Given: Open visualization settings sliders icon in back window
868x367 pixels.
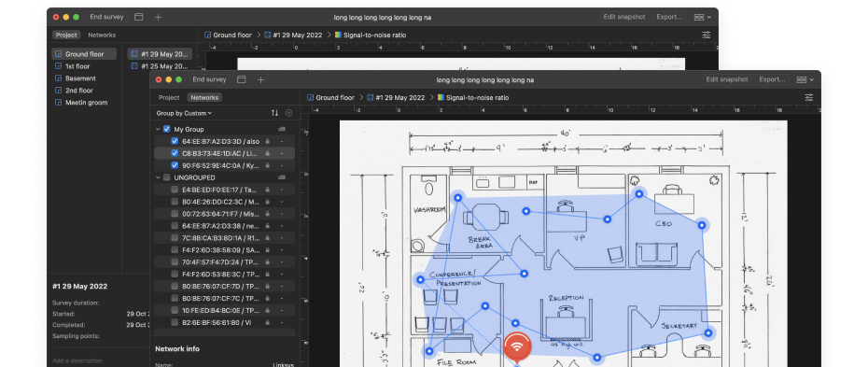Looking at the screenshot, I should coord(707,35).
